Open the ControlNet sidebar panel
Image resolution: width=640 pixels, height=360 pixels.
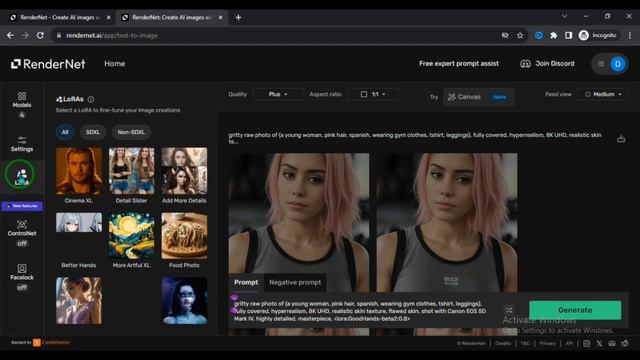click(x=22, y=233)
